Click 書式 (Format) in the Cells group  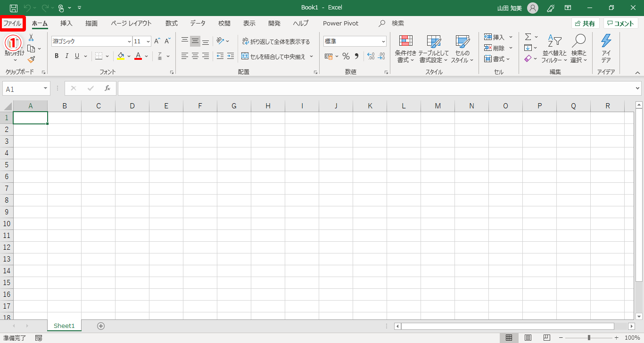coord(497,59)
